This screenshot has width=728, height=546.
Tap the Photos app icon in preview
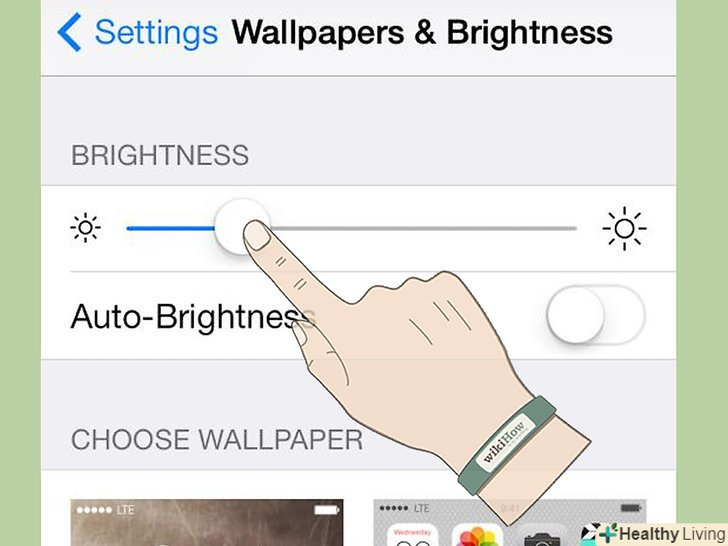477,535
